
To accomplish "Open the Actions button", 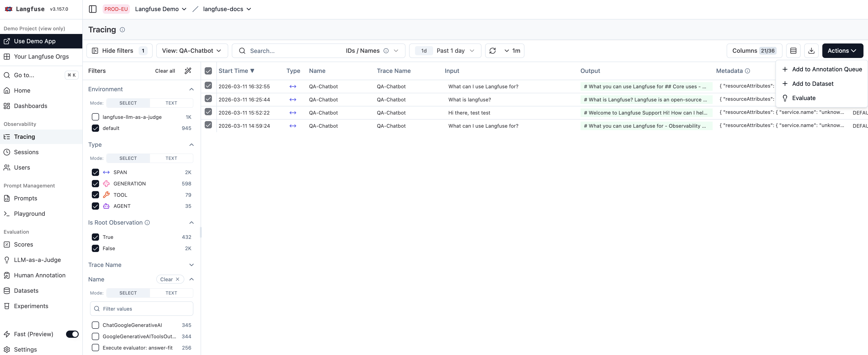I will (x=842, y=51).
